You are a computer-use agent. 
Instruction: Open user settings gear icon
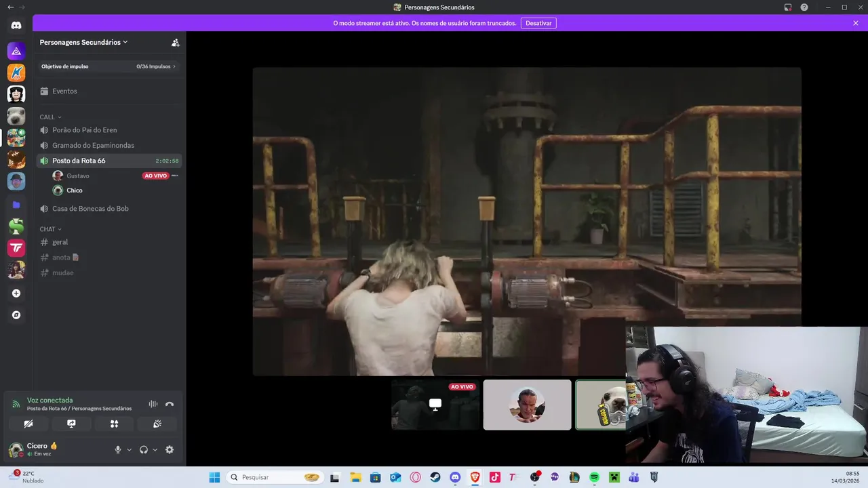(170, 449)
